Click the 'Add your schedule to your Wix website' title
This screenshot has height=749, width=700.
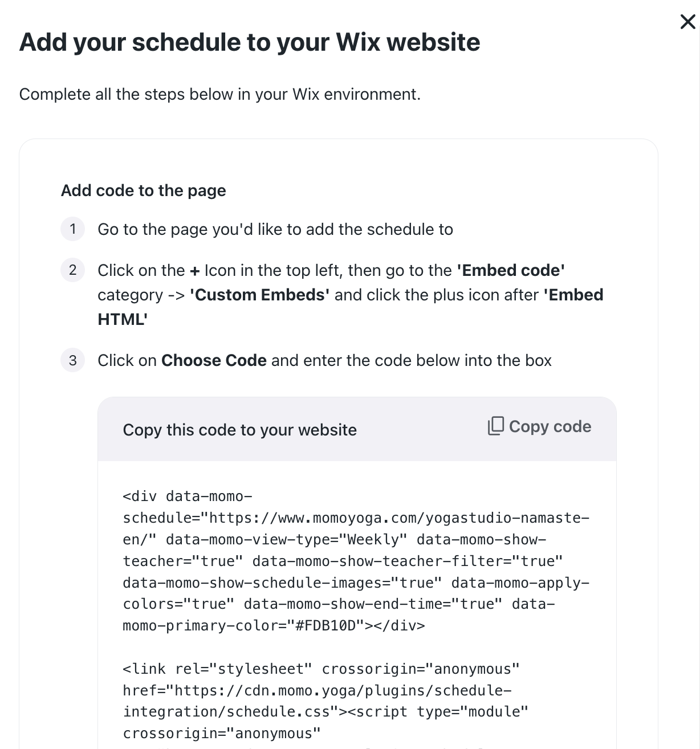[x=250, y=42]
